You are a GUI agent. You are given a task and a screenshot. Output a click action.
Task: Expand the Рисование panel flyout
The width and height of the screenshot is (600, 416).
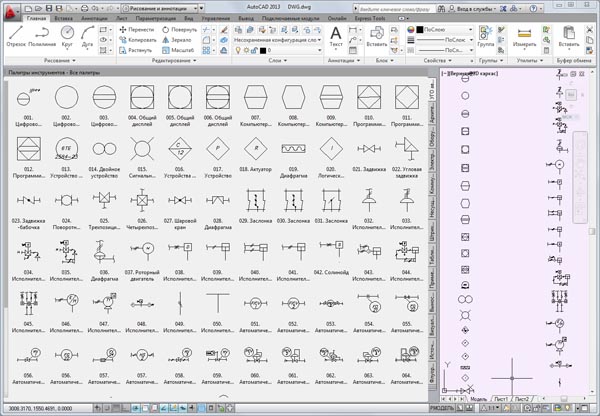pyautogui.click(x=52, y=59)
